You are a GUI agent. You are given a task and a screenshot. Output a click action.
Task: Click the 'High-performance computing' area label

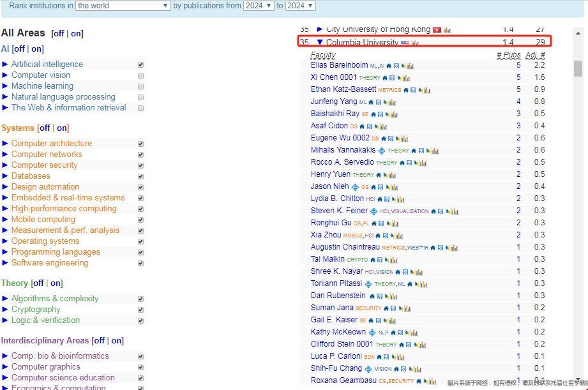(x=64, y=209)
